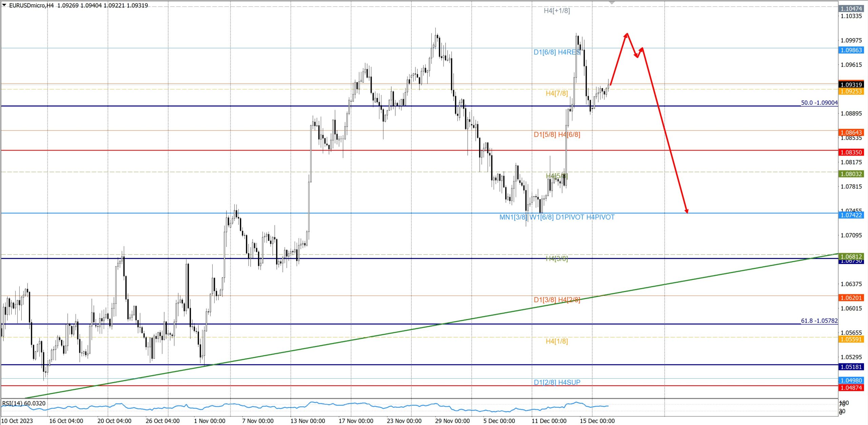868x425 pixels.
Task: Click the RSI(14) 60.0320 indicator label
Action: point(24,403)
